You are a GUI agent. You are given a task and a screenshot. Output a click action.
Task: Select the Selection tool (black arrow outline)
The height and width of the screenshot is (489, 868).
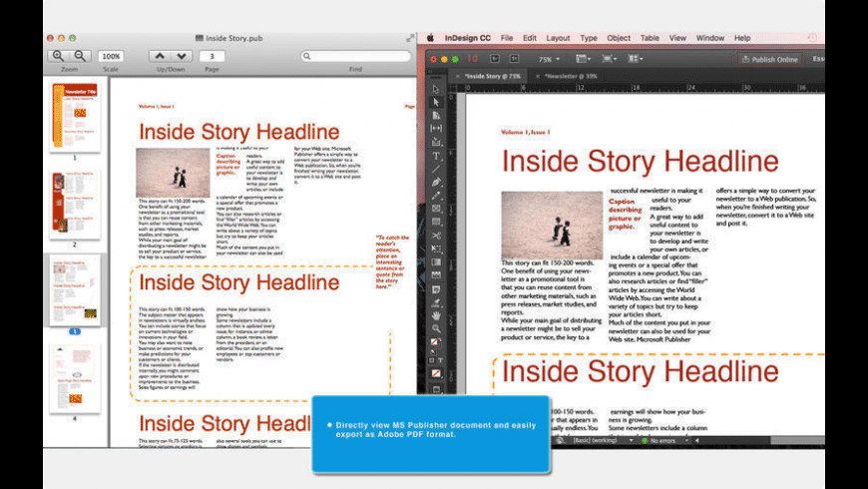[x=436, y=89]
